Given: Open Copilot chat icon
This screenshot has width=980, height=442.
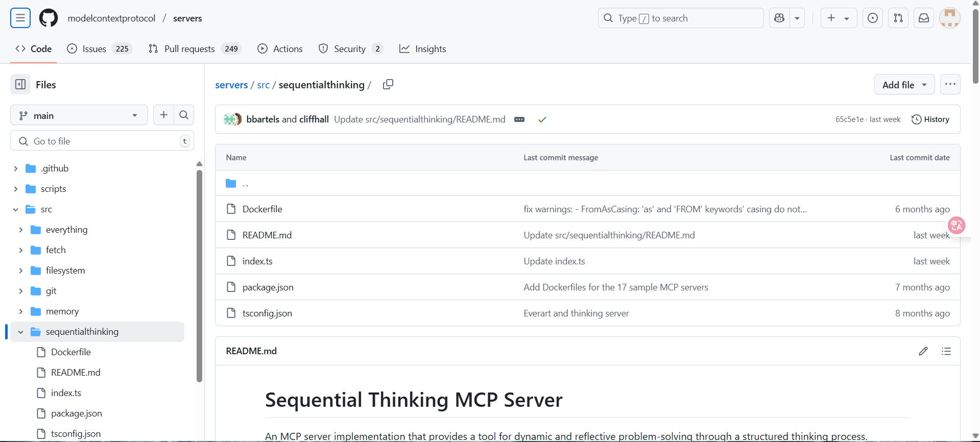Looking at the screenshot, I should pos(779,18).
